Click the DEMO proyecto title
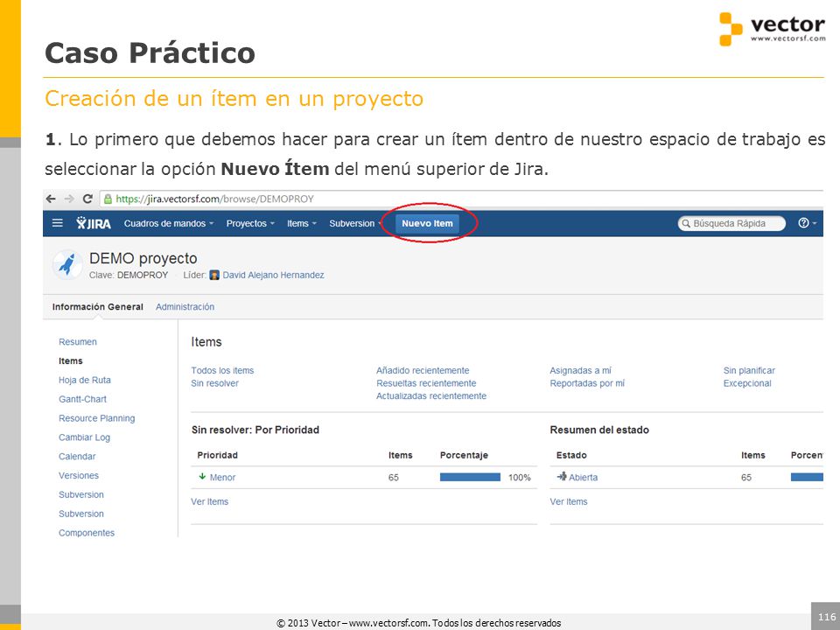The width and height of the screenshot is (840, 630). tap(143, 258)
